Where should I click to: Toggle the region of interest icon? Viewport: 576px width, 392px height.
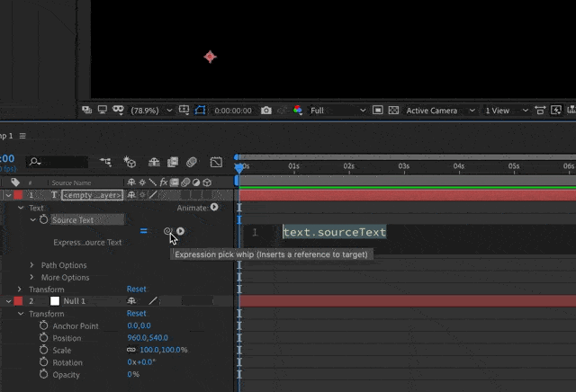(x=377, y=110)
